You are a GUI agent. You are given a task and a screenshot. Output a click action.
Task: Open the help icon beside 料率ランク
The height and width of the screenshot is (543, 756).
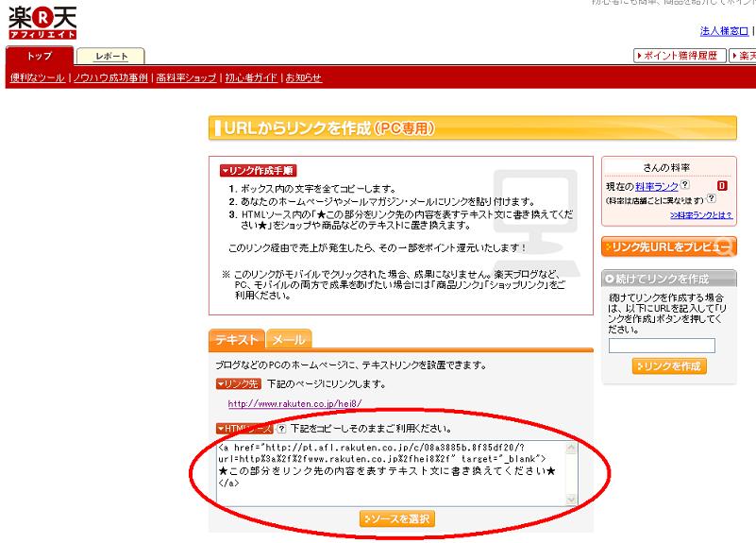click(x=685, y=185)
